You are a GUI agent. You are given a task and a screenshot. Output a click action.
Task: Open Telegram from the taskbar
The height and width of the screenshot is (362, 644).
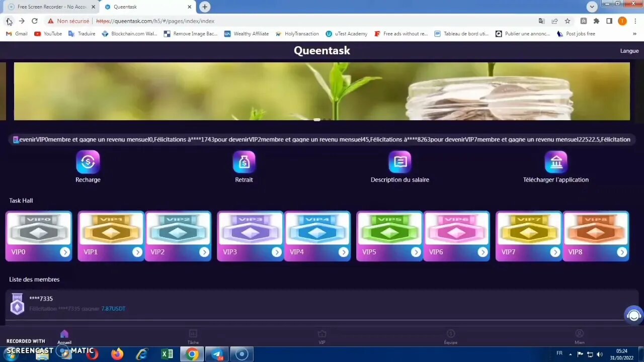point(217,354)
